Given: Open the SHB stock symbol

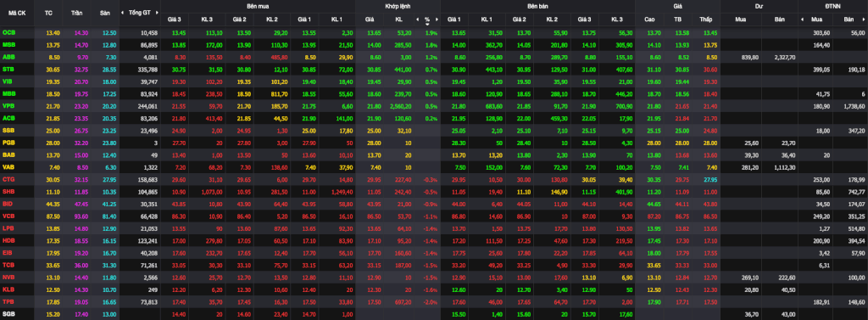Looking at the screenshot, I should [8, 191].
